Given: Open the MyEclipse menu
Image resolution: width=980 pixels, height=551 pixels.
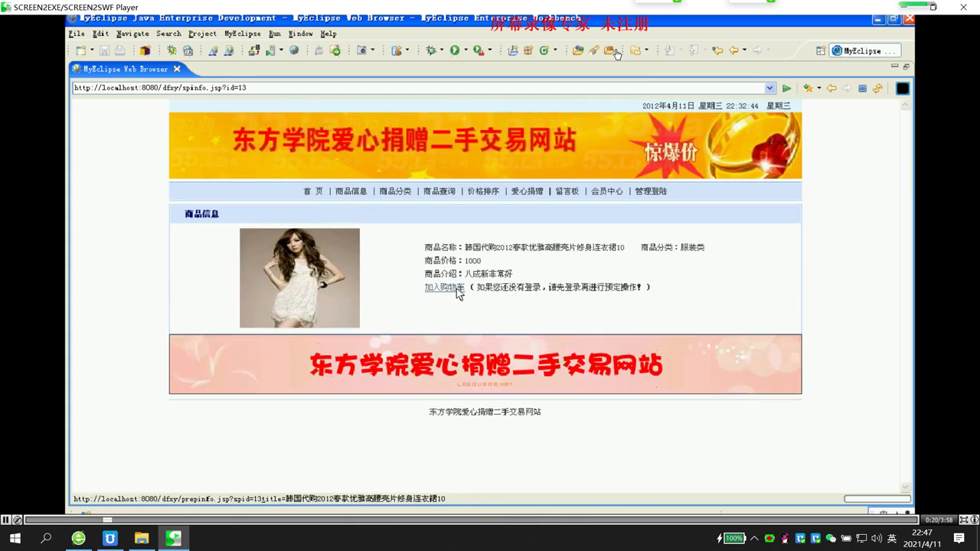Looking at the screenshot, I should pyautogui.click(x=242, y=34).
